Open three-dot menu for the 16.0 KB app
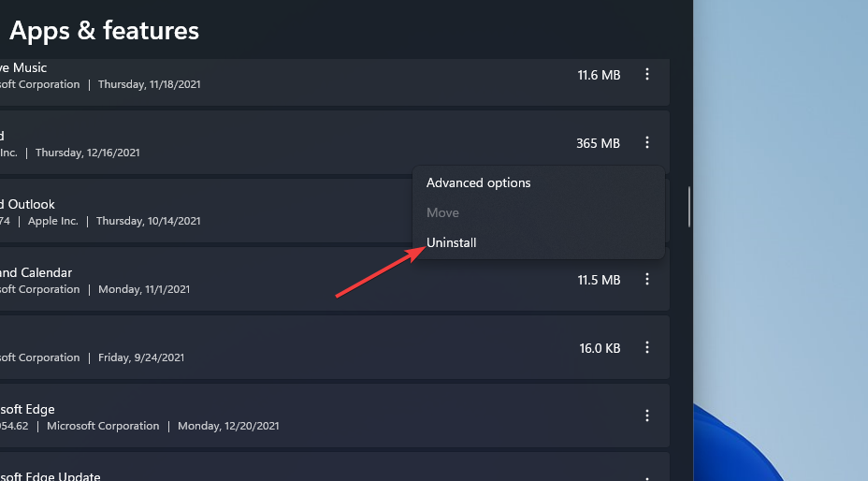The height and width of the screenshot is (481, 868). (x=647, y=347)
